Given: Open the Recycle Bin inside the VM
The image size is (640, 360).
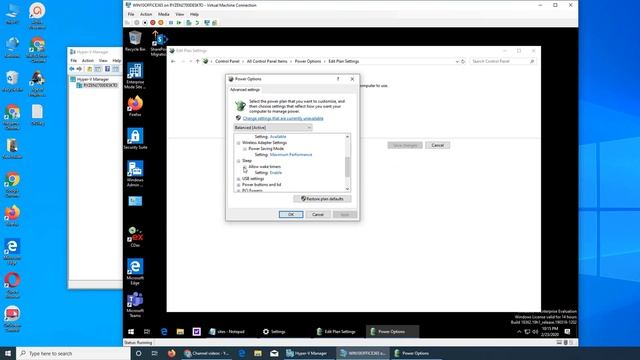Looking at the screenshot, I should (x=135, y=41).
